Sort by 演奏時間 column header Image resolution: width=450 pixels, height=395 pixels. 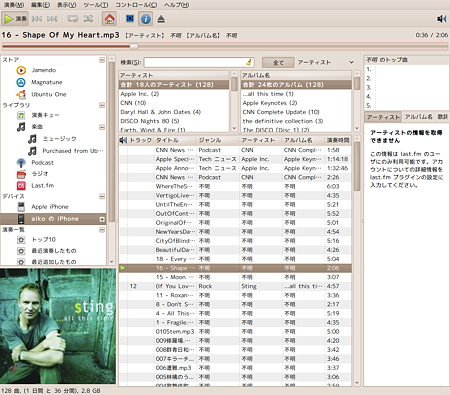click(338, 140)
